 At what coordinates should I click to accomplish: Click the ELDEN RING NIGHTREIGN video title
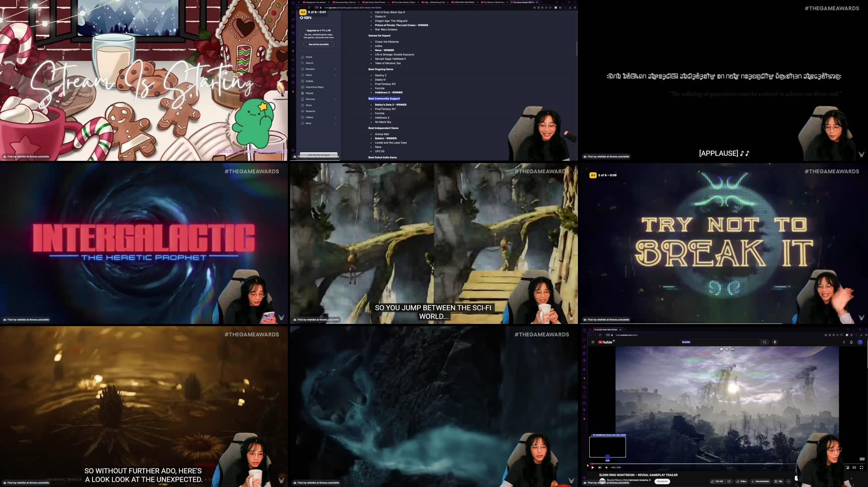638,475
